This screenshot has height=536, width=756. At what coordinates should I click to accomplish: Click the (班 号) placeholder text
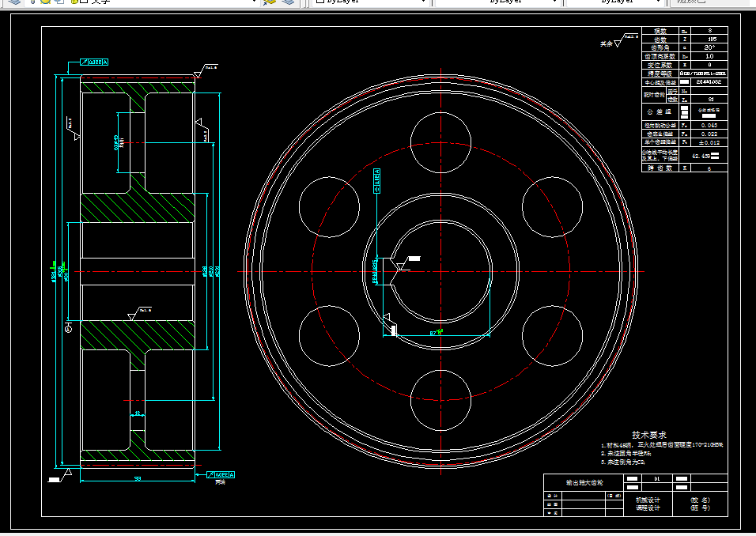pyautogui.click(x=700, y=508)
